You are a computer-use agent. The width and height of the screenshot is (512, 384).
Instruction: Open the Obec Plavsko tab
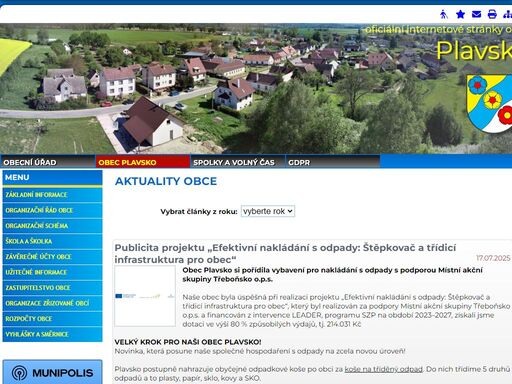143,162
